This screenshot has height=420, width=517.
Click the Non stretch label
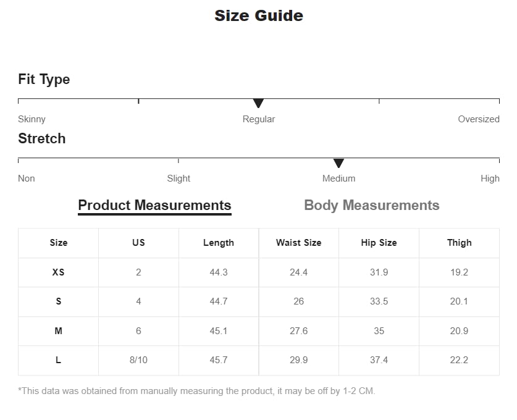[27, 178]
